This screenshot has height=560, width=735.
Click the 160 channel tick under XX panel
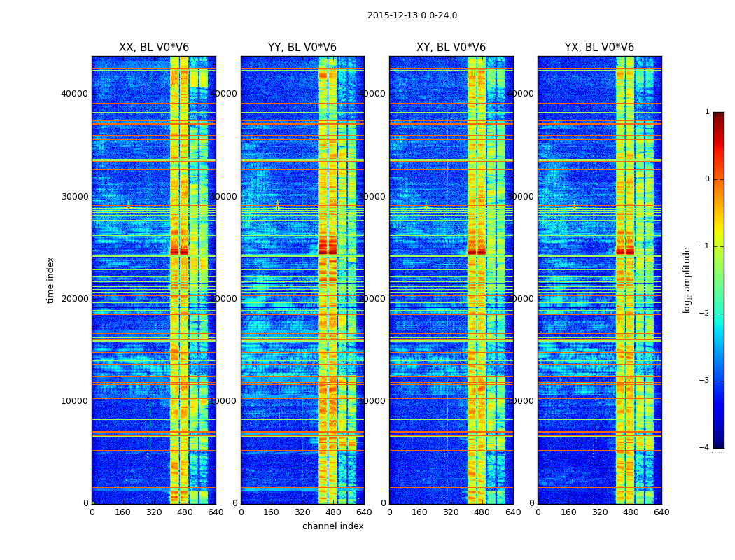click(122, 512)
